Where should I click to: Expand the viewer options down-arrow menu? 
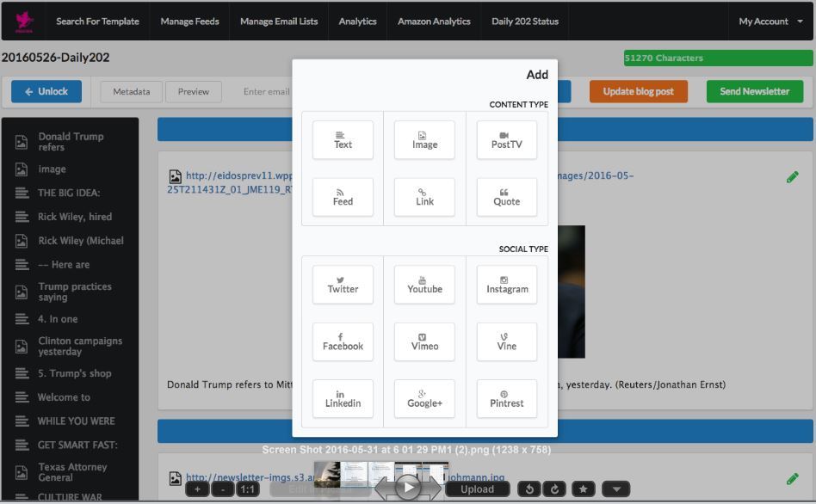pyautogui.click(x=615, y=489)
